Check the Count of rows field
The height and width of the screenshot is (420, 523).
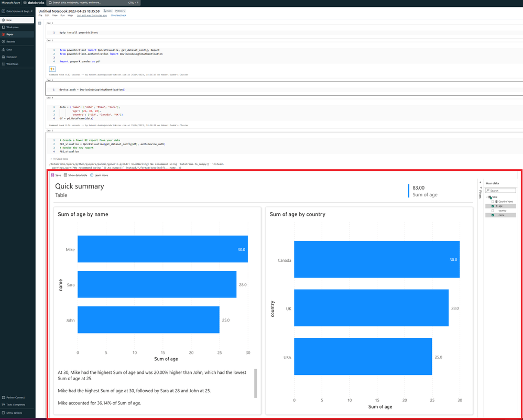pyautogui.click(x=493, y=202)
